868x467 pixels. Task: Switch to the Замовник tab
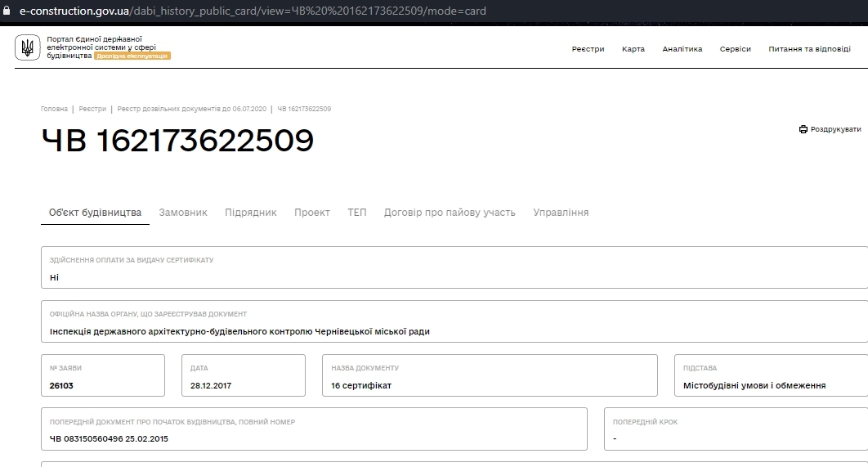click(x=183, y=213)
